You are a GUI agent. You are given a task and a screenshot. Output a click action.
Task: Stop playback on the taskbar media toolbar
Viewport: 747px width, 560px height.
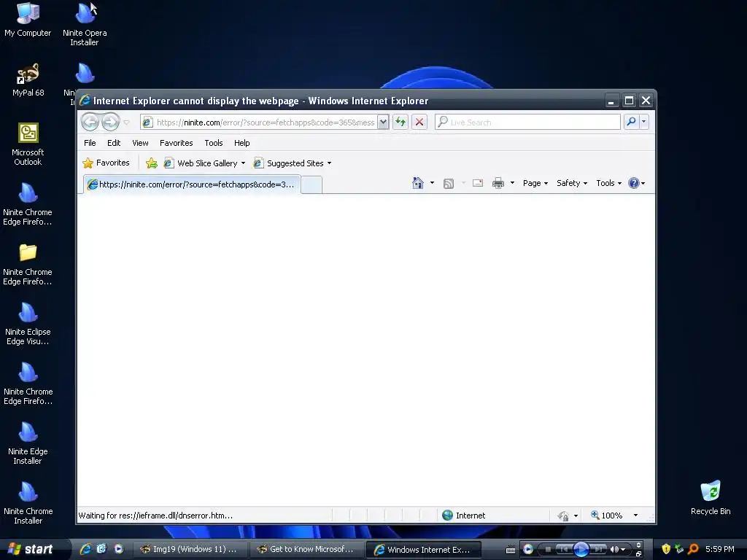(x=548, y=550)
